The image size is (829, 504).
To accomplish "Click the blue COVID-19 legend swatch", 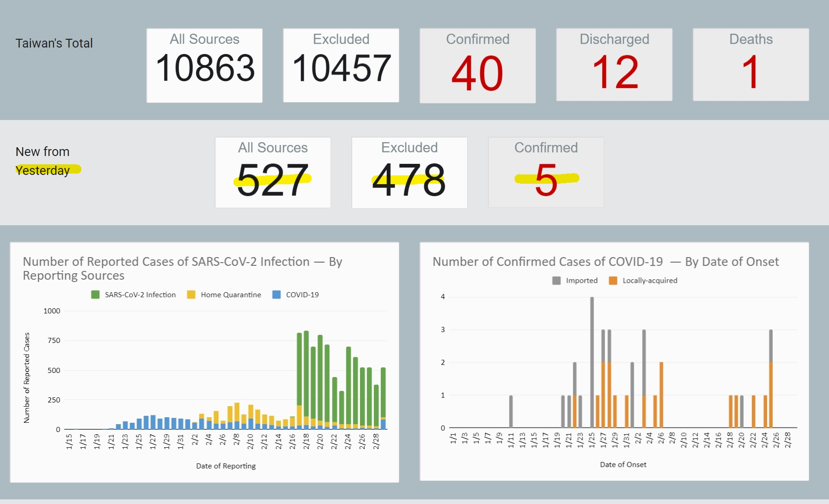I will click(276, 294).
